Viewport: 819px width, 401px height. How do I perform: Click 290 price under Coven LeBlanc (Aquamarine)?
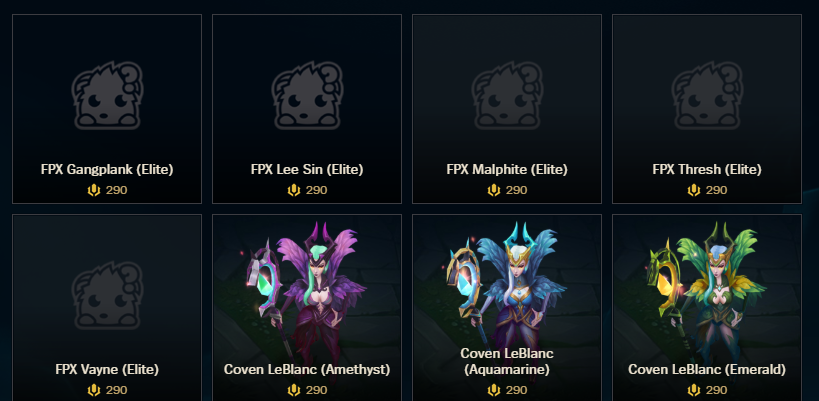(517, 390)
